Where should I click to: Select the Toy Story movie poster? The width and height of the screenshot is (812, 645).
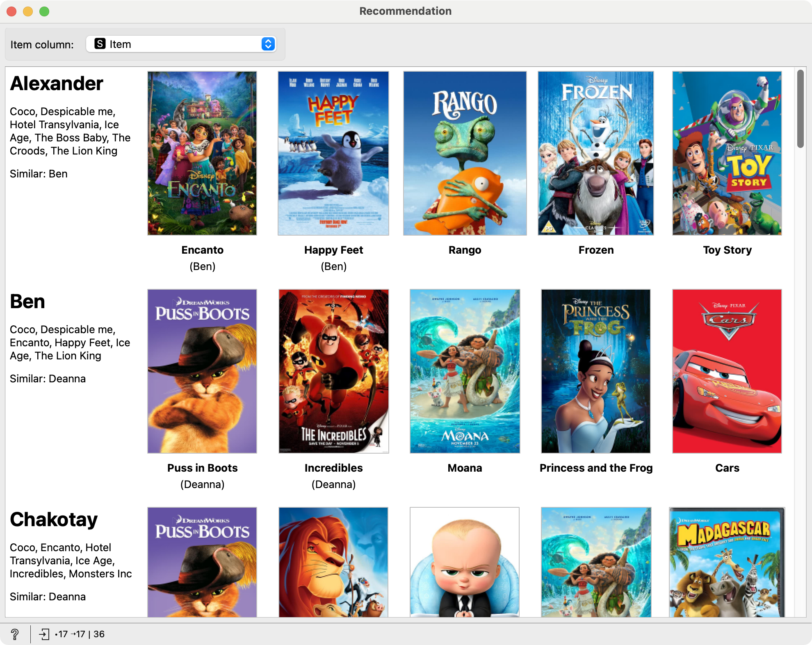pos(727,153)
